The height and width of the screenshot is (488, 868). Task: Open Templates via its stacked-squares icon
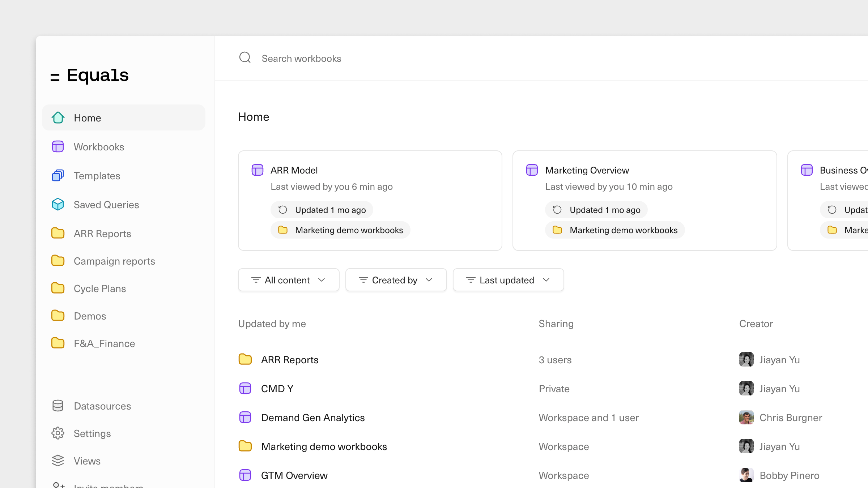pos(58,175)
